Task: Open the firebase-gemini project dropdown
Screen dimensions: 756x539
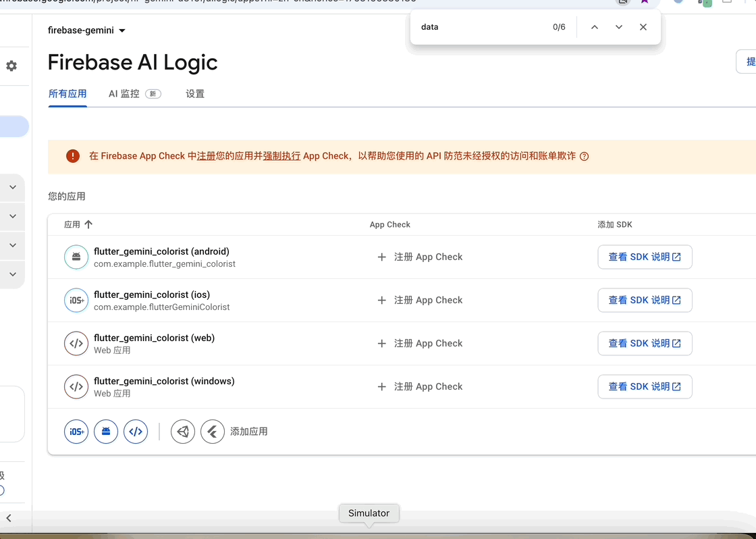Action: [86, 30]
